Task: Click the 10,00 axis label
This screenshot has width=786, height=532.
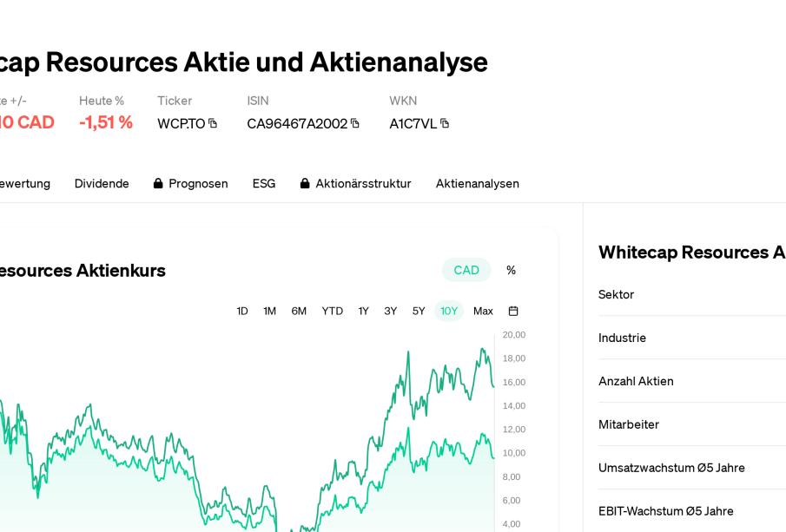Action: click(514, 453)
